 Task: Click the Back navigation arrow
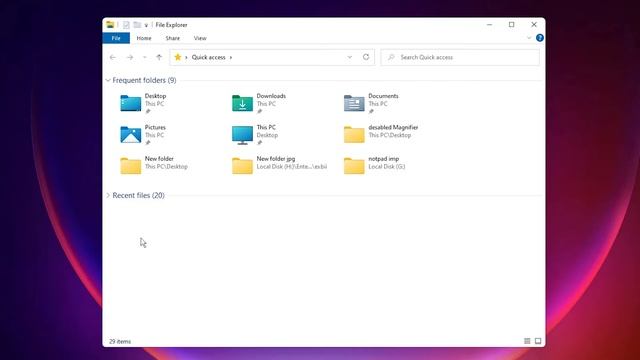tap(113, 58)
